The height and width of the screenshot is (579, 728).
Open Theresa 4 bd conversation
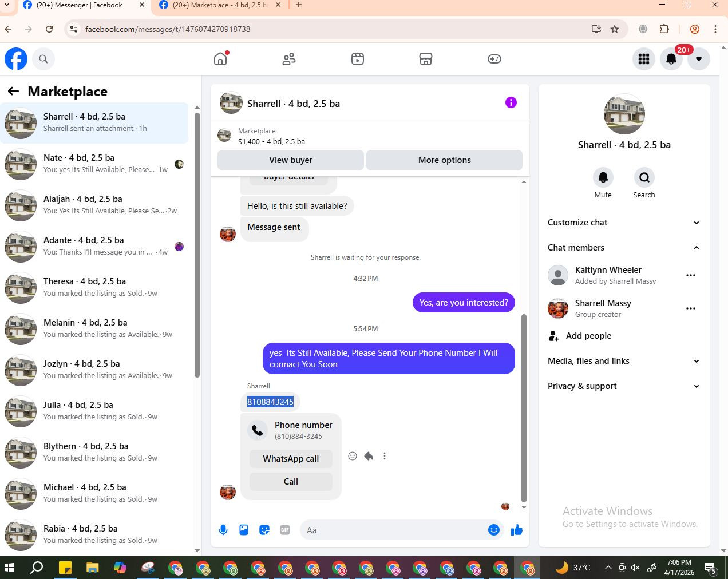(x=94, y=288)
